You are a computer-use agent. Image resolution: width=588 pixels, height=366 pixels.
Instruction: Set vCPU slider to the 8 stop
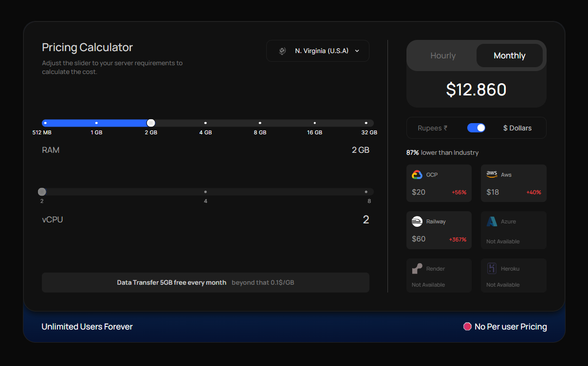click(x=366, y=192)
